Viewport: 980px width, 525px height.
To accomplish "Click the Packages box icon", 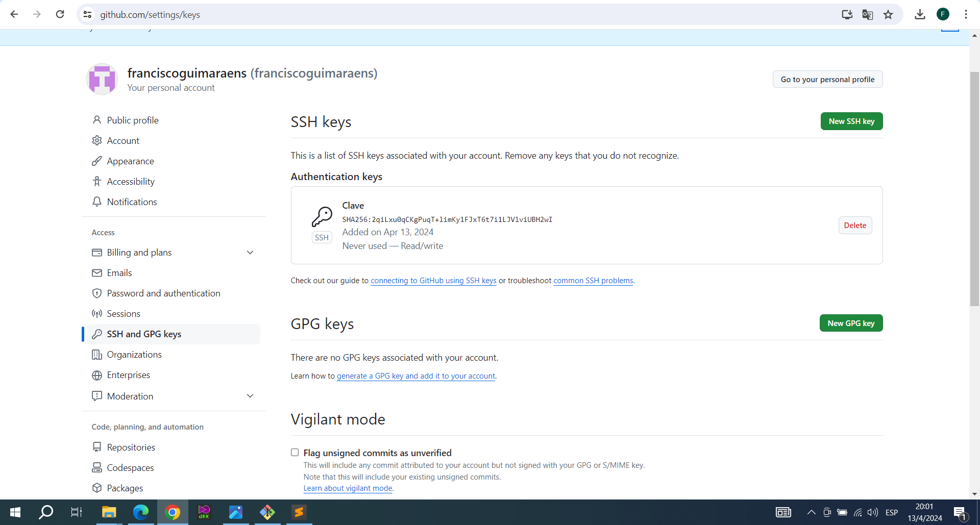I will pyautogui.click(x=96, y=488).
